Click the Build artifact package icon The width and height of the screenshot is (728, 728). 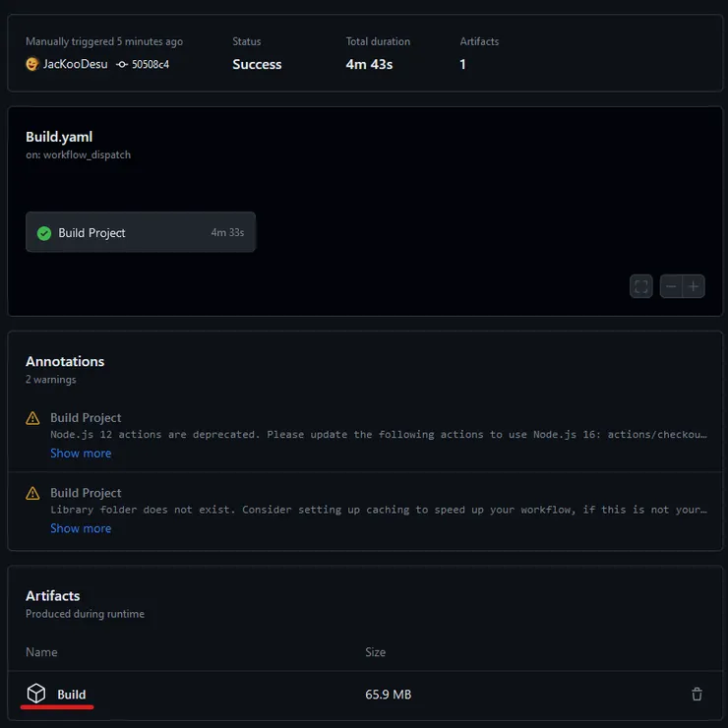(36, 694)
